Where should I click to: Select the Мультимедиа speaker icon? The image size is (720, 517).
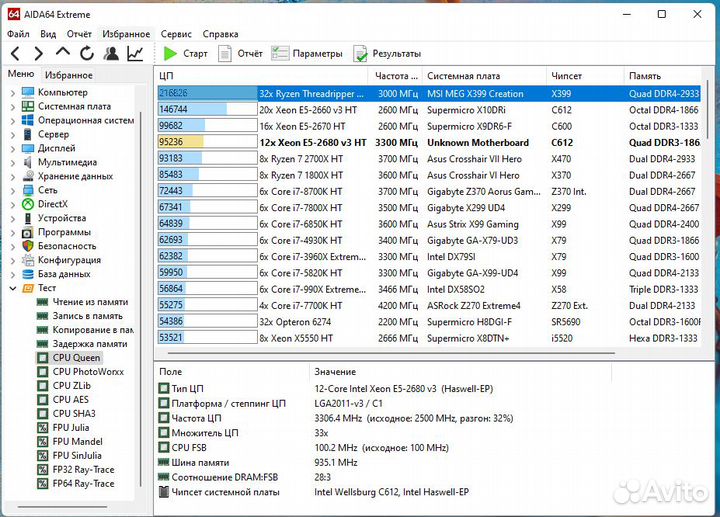[x=28, y=162]
